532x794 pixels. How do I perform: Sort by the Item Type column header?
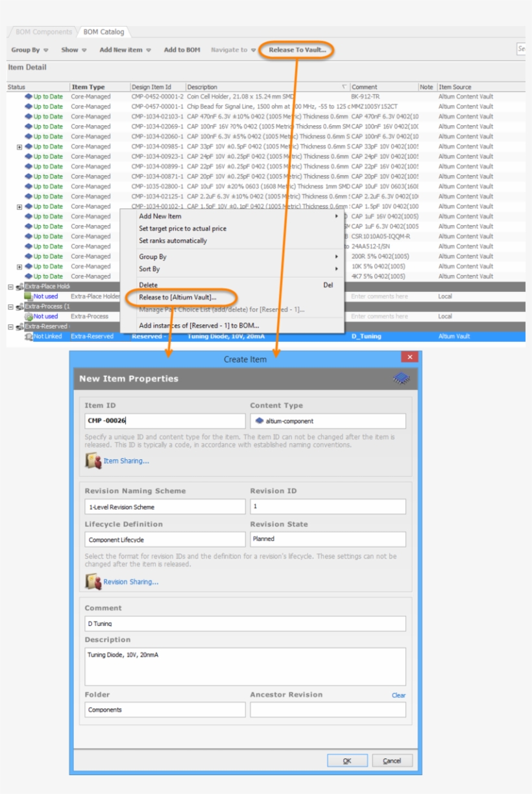tap(99, 87)
